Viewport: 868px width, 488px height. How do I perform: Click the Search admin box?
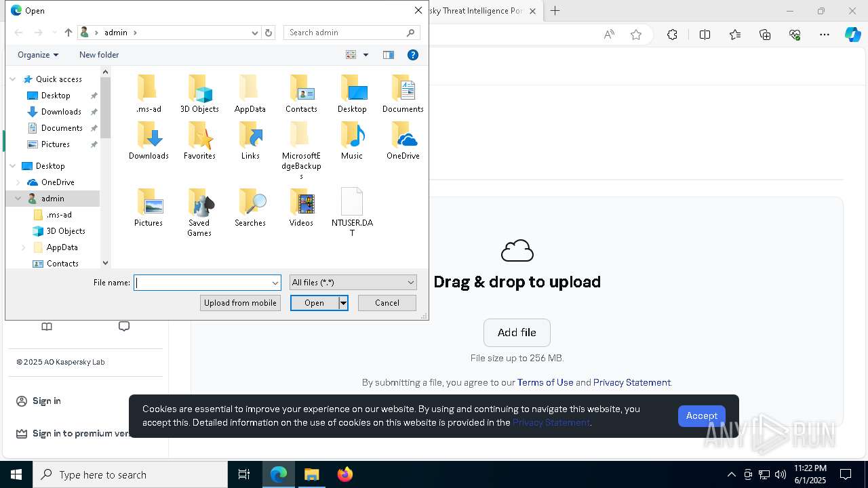[x=351, y=33]
